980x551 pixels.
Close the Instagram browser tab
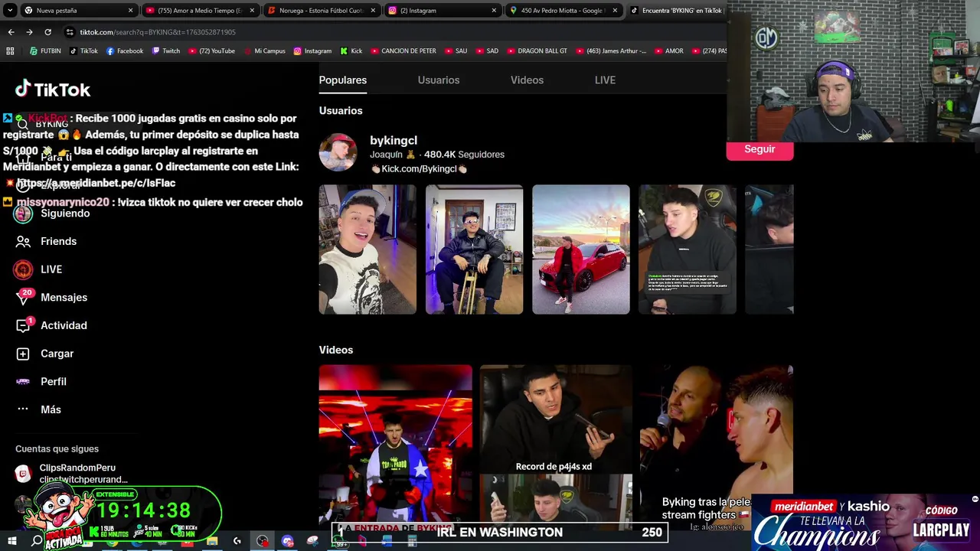pos(494,11)
